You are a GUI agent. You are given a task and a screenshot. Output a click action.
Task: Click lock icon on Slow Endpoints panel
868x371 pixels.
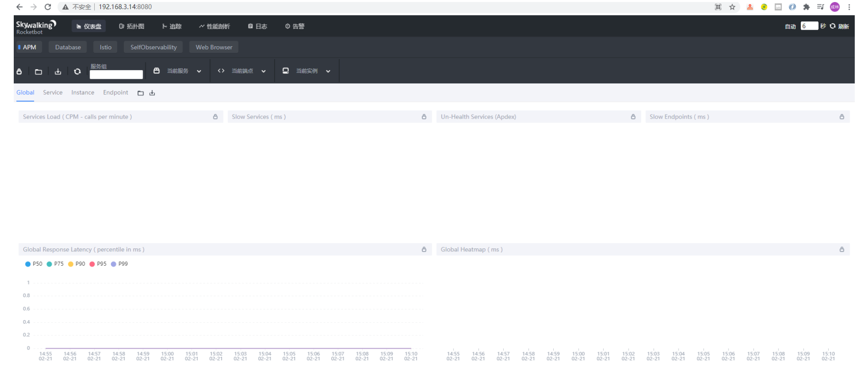[842, 117]
